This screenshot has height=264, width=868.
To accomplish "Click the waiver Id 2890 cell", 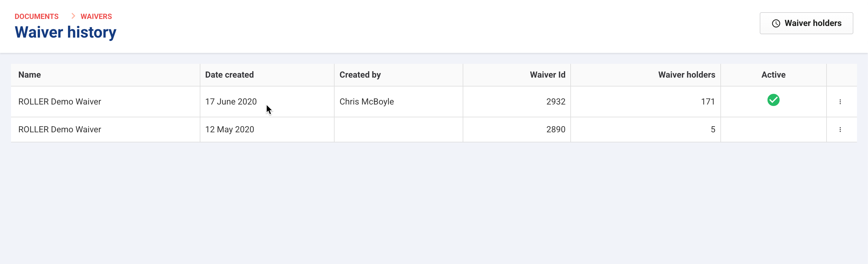I will pos(555,130).
